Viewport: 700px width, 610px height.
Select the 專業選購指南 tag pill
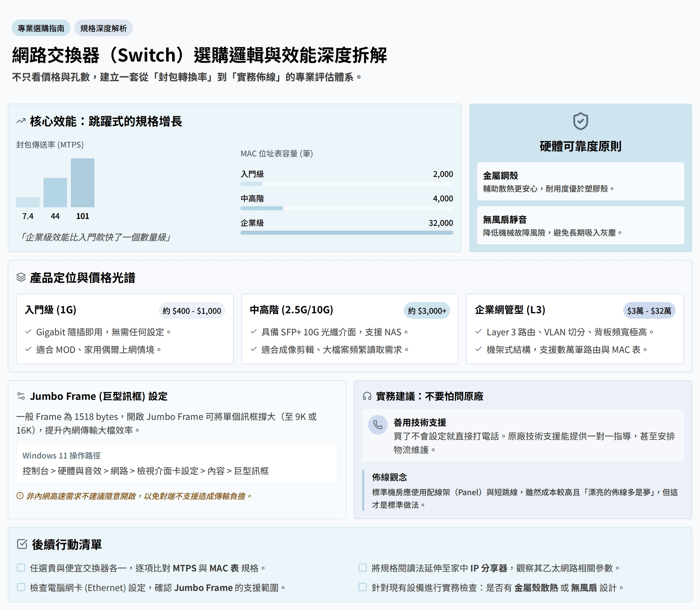click(41, 28)
